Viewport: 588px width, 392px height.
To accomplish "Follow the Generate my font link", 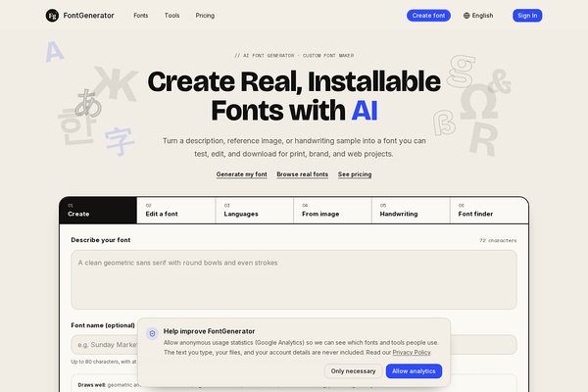I will point(241,174).
